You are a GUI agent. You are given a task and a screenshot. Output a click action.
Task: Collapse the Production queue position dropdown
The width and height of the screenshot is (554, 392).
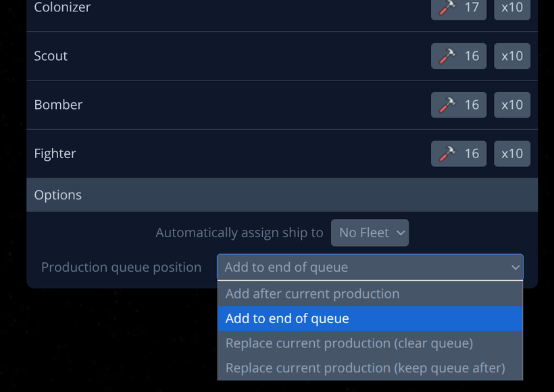(x=370, y=267)
